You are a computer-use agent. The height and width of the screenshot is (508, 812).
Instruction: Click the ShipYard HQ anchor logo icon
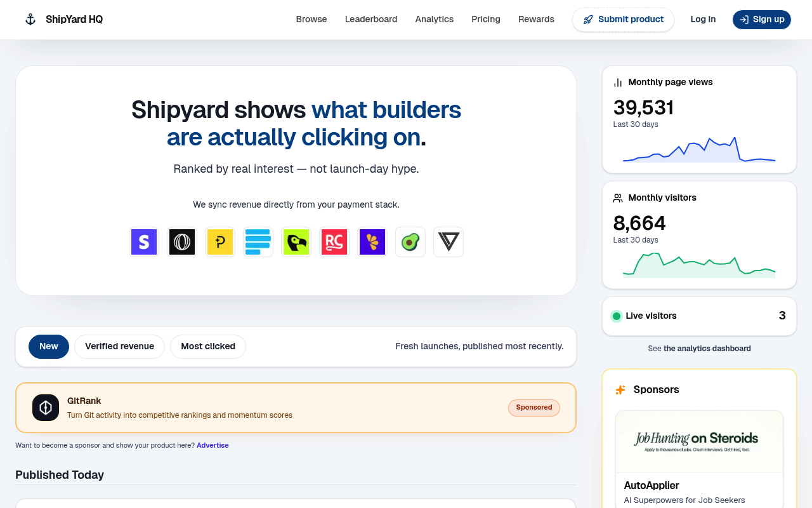30,19
